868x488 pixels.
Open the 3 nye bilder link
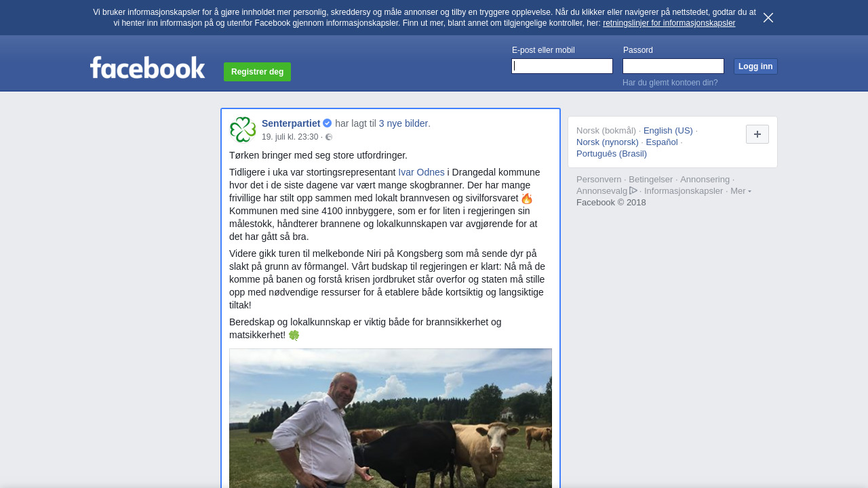tap(404, 123)
